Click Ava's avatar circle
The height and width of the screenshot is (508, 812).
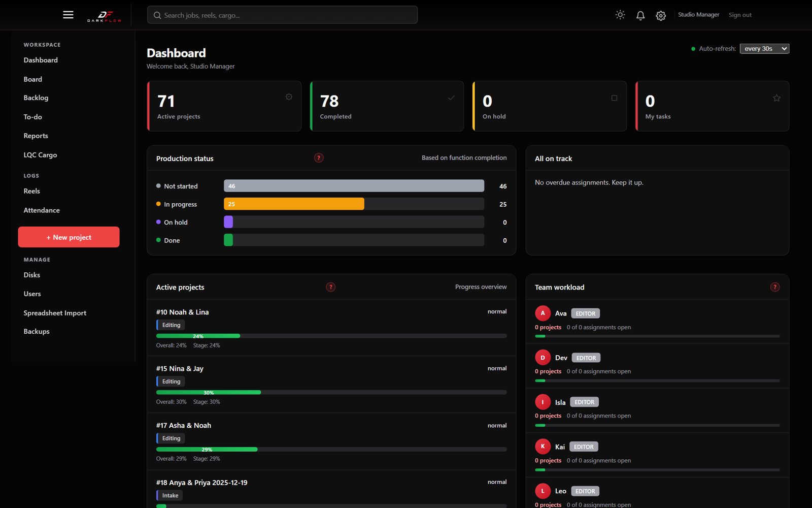[x=543, y=313]
